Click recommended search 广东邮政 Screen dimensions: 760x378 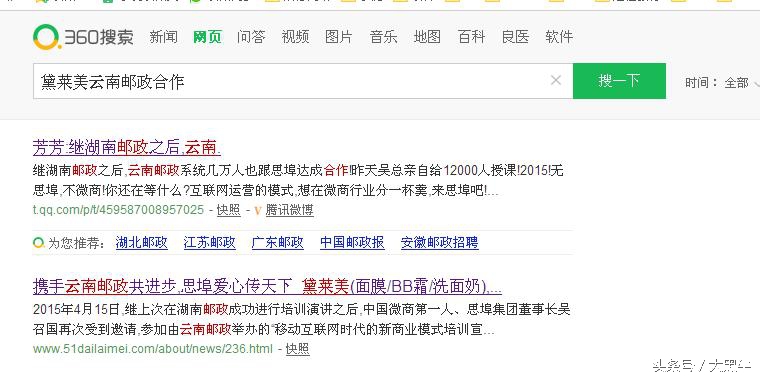(x=278, y=243)
